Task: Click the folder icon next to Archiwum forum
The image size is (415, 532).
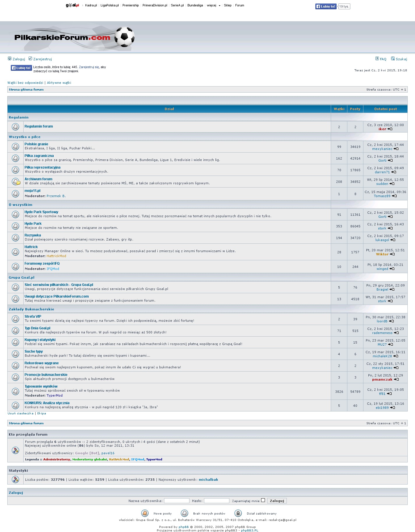Action: 16,182
